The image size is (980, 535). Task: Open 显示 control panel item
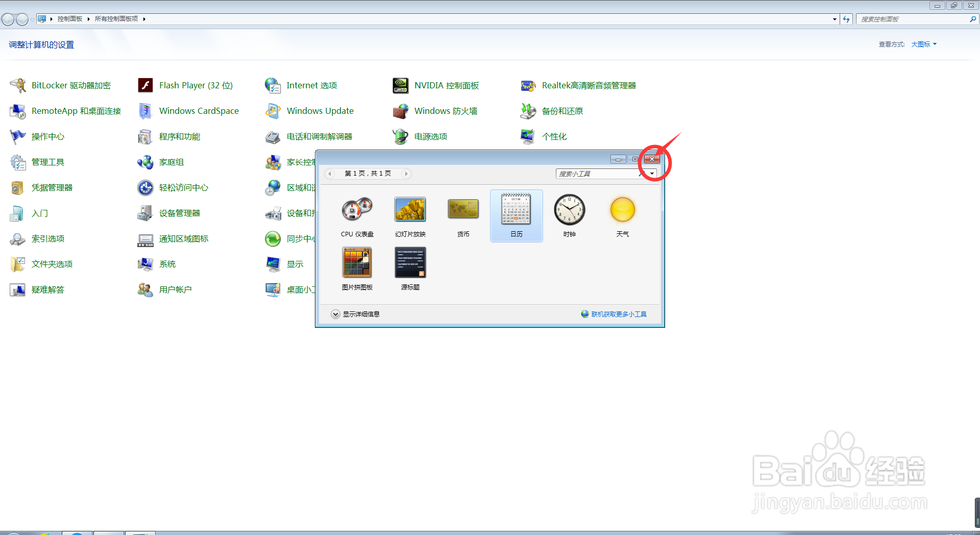[x=284, y=264]
